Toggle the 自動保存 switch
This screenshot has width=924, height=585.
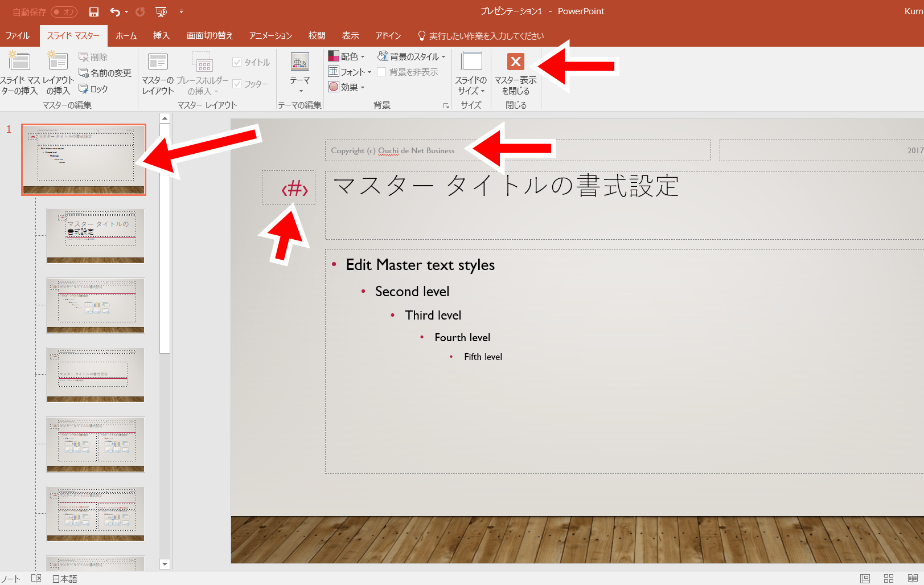64,12
